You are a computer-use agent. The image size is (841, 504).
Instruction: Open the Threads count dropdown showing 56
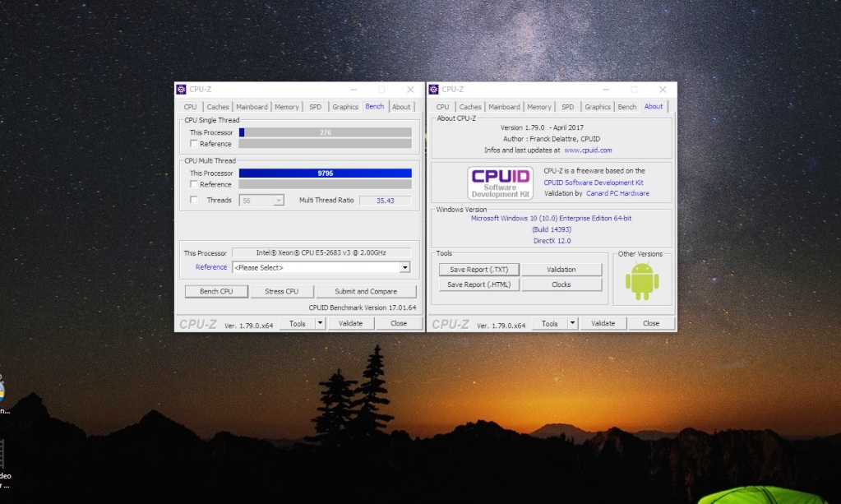(x=261, y=201)
